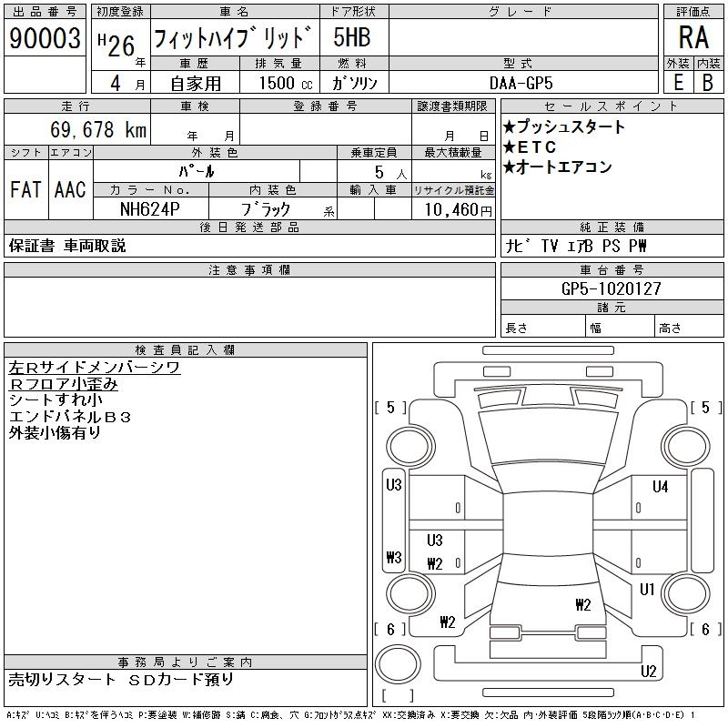This screenshot has width=728, height=728.
Task: Click exterior grade E
Action: [x=678, y=83]
